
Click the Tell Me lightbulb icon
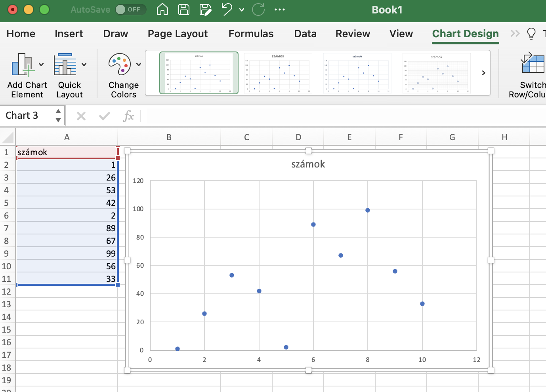(x=531, y=34)
